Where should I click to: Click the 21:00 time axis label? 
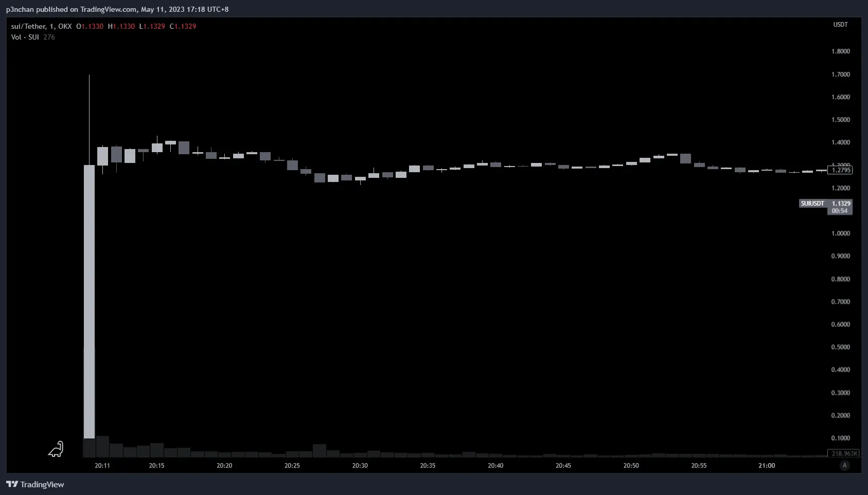point(766,466)
